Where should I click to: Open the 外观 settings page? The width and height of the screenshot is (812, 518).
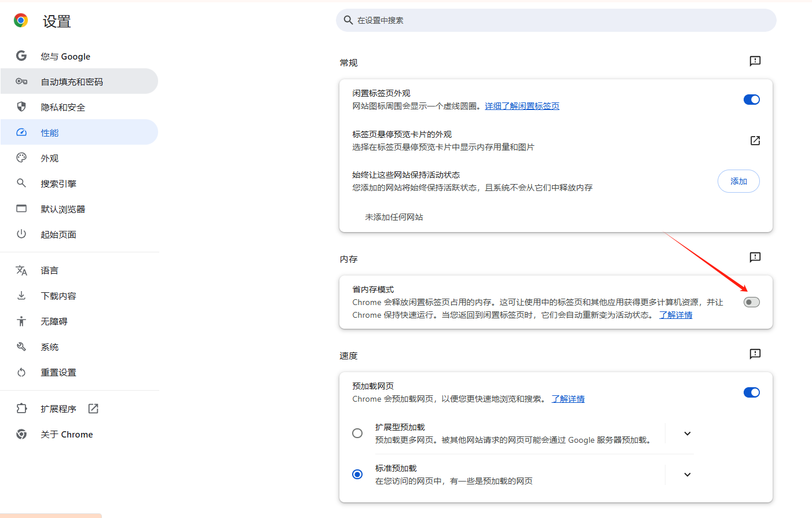click(79, 158)
